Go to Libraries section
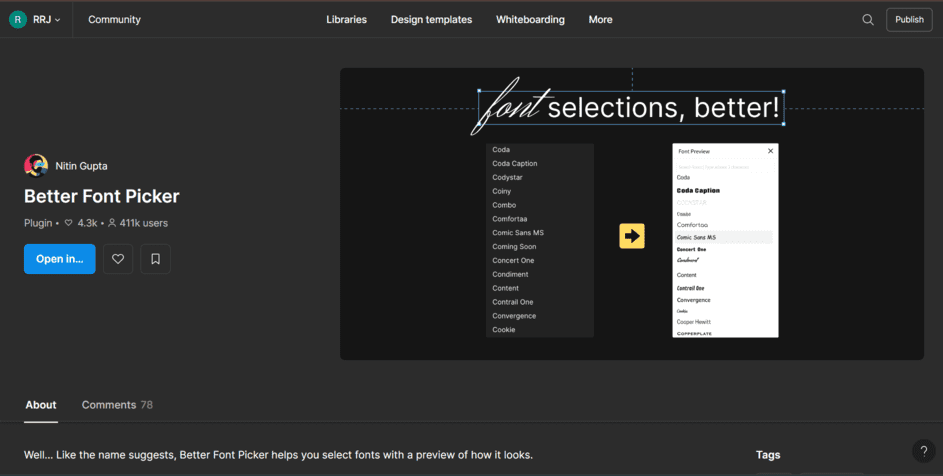Screen dimensions: 943x476 pos(346,19)
